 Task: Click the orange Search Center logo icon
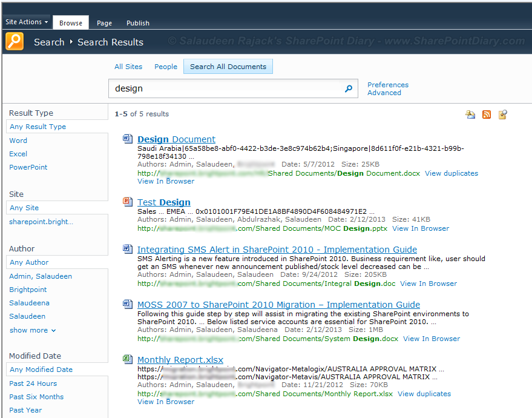15,41
